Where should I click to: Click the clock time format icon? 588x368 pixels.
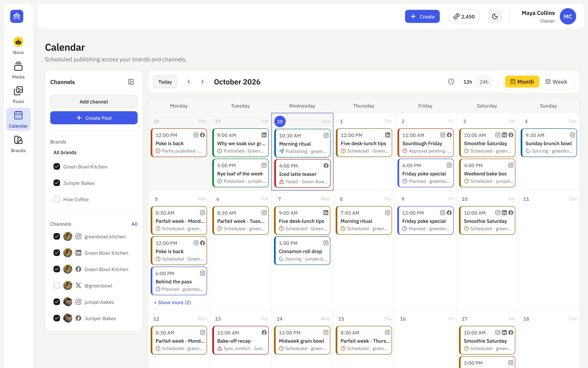[x=451, y=82]
